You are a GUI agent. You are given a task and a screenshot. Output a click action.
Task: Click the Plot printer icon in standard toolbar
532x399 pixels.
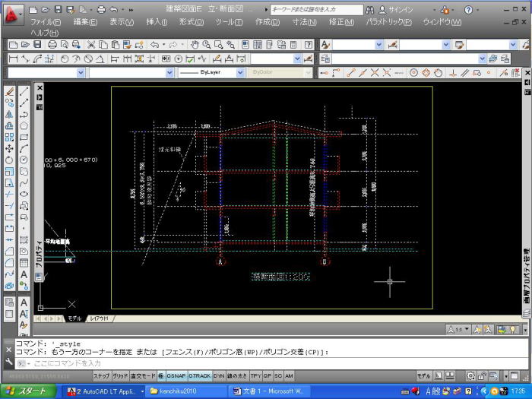52,44
